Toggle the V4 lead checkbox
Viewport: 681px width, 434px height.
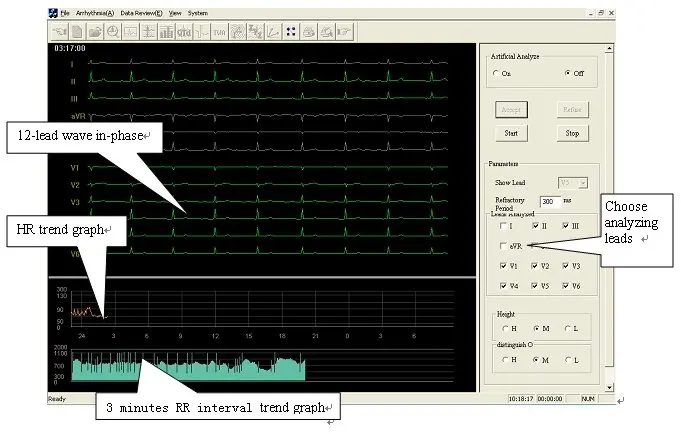click(x=503, y=286)
